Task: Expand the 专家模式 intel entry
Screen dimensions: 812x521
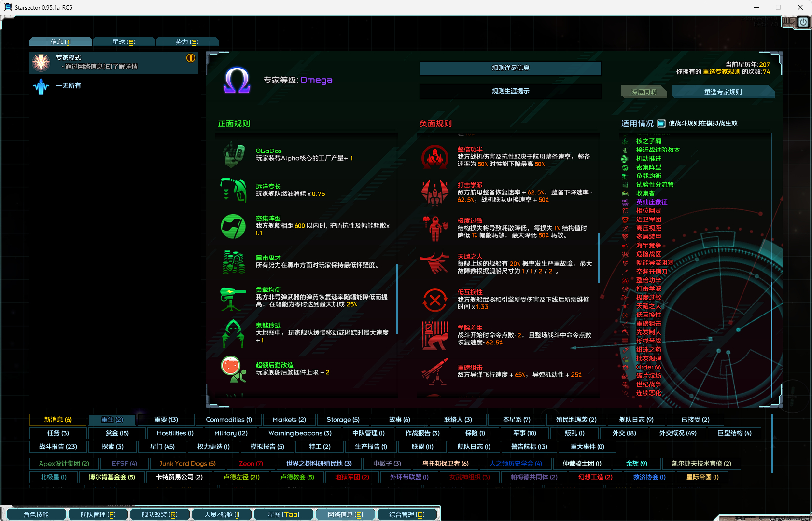Action: coord(114,62)
